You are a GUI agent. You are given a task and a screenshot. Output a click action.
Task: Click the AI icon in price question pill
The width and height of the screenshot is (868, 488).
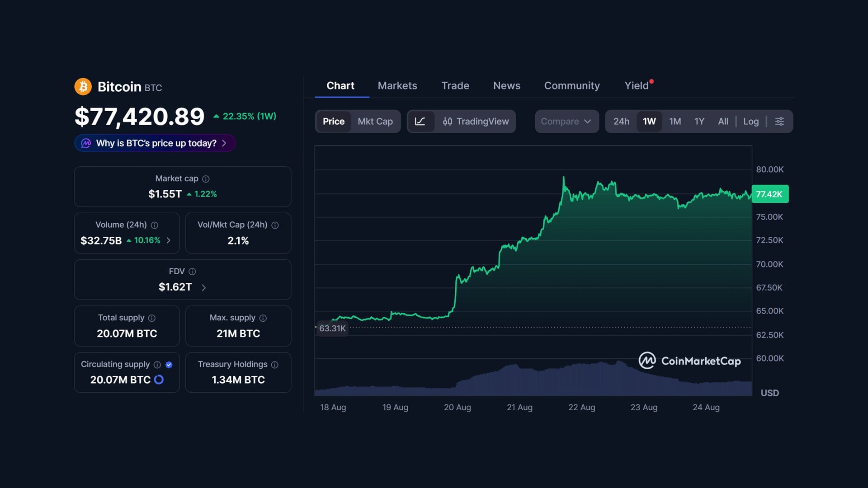coord(86,143)
